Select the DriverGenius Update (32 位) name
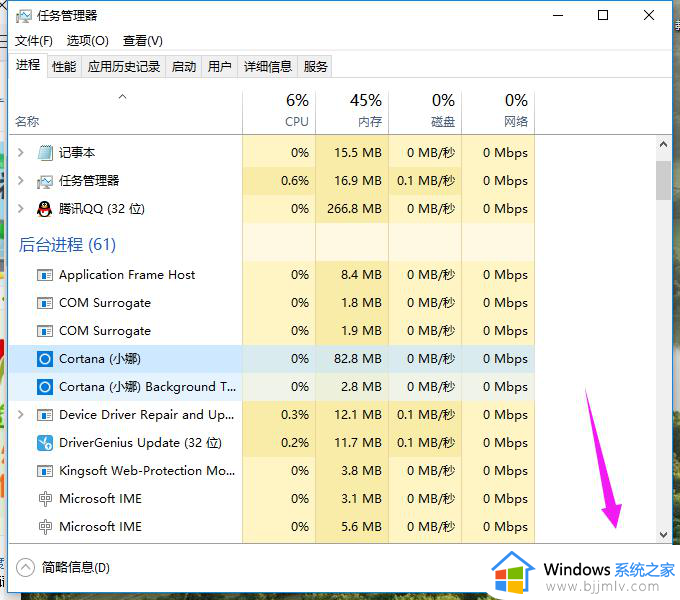Image resolution: width=680 pixels, height=600 pixels. 141,443
